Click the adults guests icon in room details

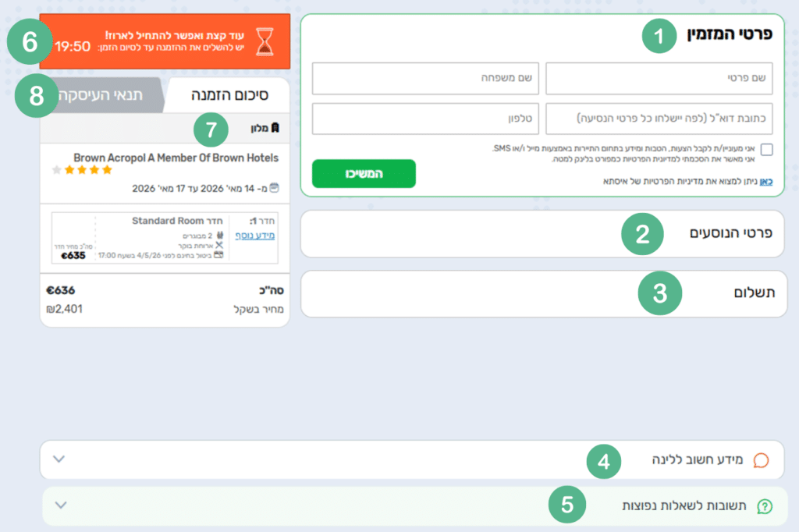point(219,235)
